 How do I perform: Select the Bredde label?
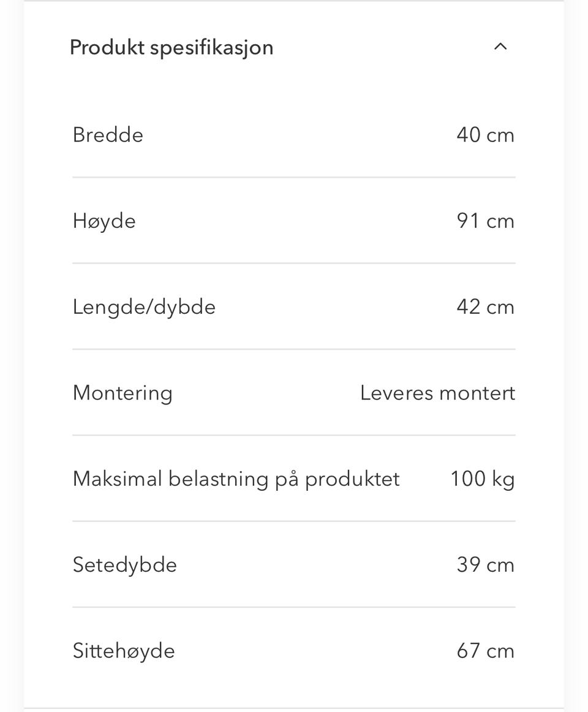click(108, 135)
